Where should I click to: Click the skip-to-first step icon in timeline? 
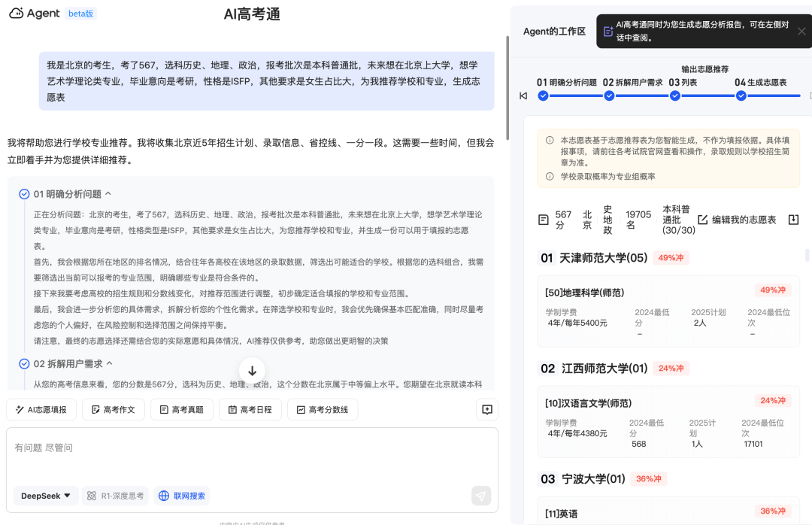click(523, 96)
